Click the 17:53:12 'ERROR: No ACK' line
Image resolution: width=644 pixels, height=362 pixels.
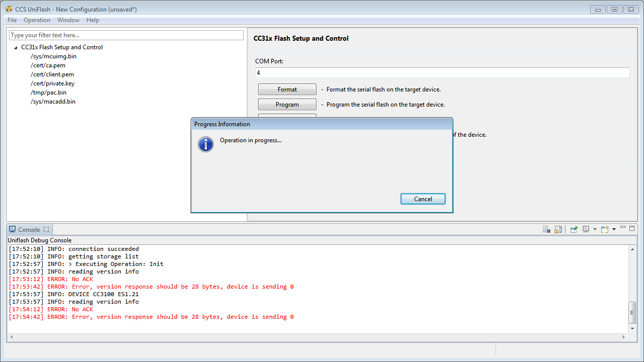[51, 279]
